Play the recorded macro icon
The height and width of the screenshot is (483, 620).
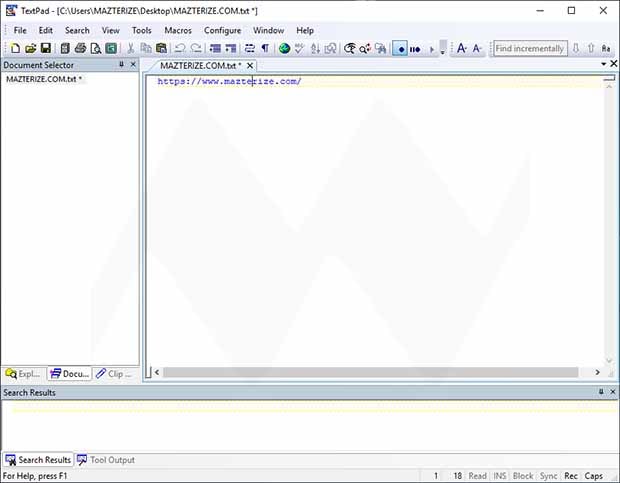431,49
